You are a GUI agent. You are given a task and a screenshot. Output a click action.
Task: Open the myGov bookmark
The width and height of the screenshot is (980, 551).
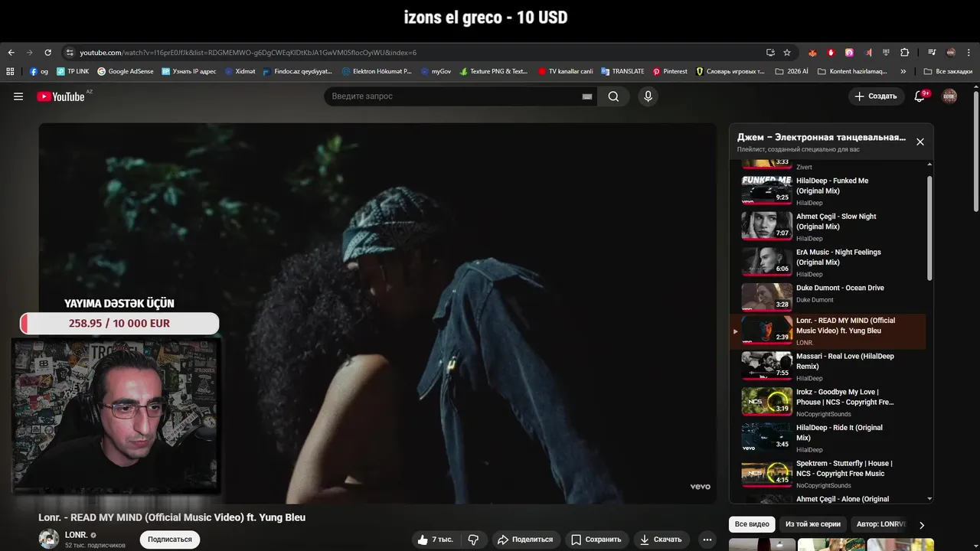click(435, 71)
